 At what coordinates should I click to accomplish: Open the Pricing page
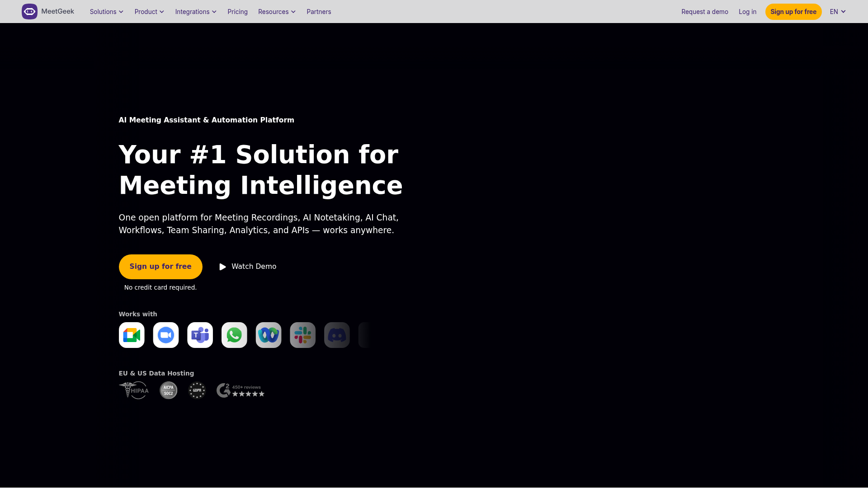point(237,12)
